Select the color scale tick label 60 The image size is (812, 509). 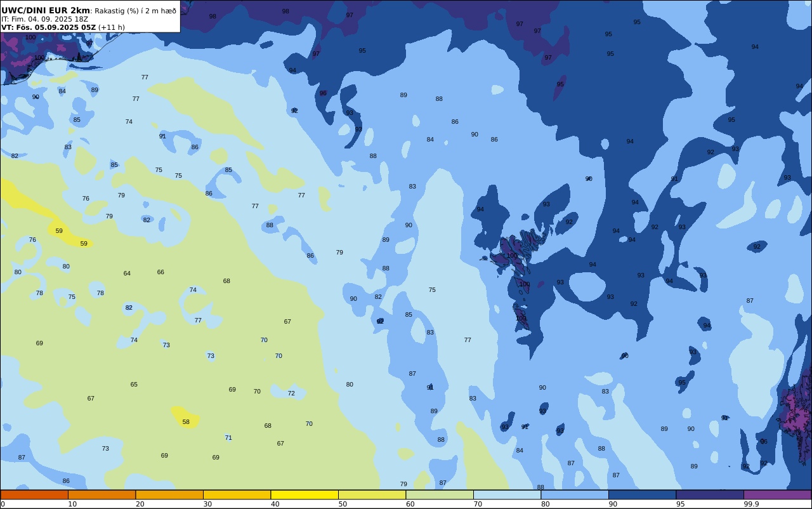point(410,504)
